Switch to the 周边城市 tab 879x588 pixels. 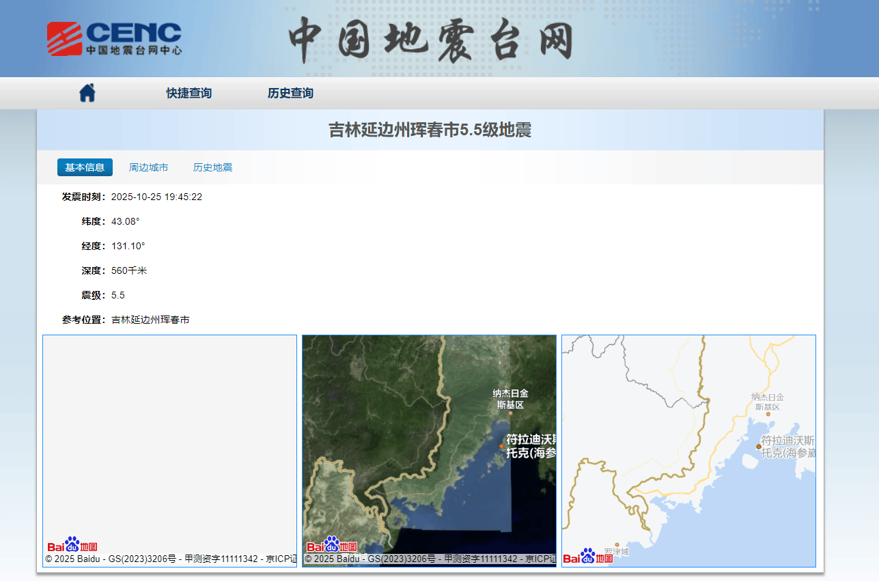(x=148, y=167)
